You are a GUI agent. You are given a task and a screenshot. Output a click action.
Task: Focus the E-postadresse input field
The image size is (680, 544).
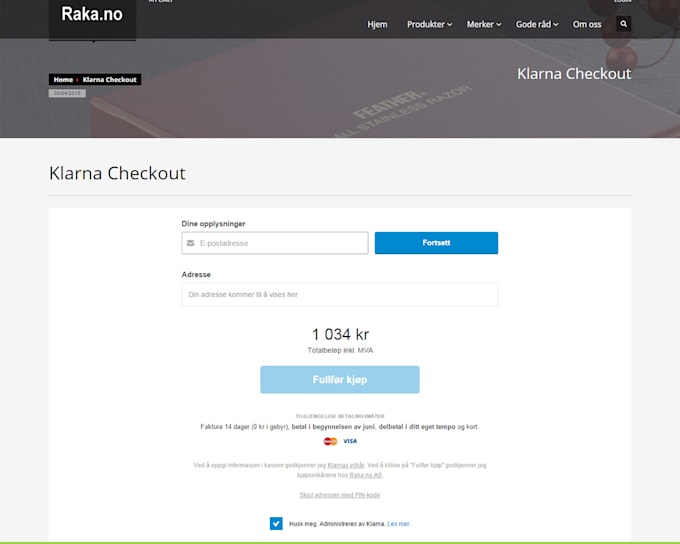275,243
